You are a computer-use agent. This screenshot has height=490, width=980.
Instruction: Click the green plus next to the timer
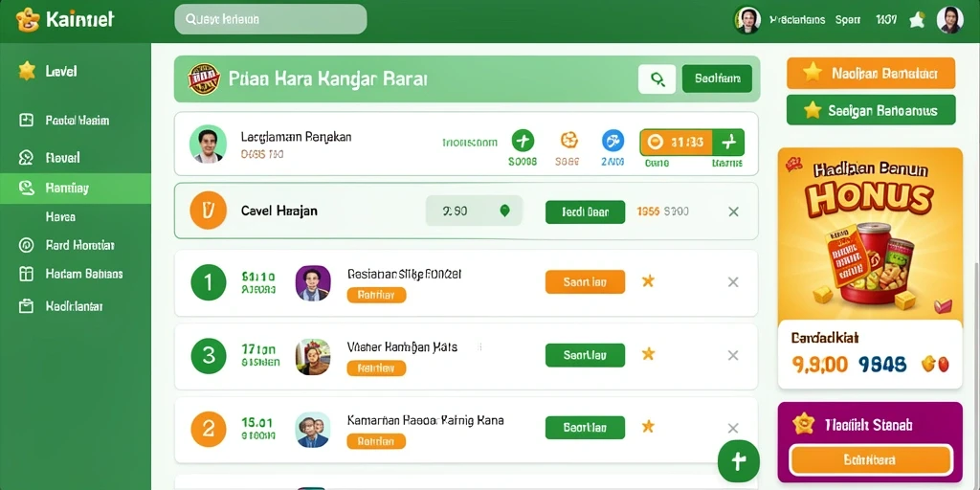(728, 143)
